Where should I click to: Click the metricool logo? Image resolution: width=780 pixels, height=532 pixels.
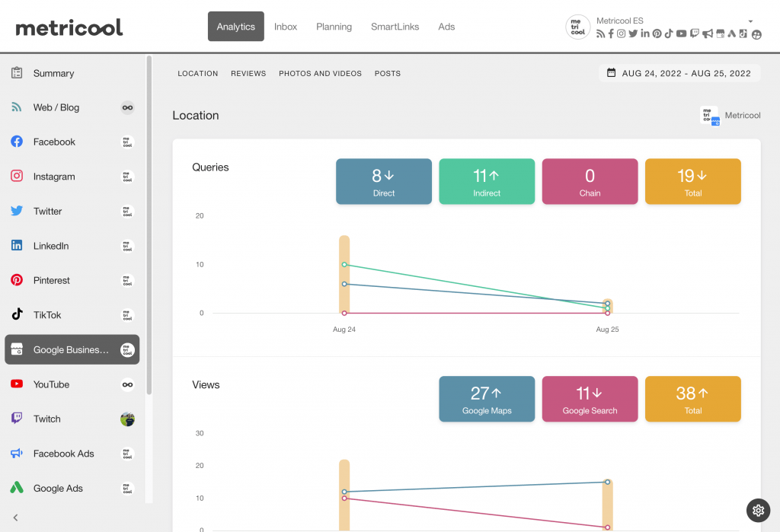click(x=69, y=27)
